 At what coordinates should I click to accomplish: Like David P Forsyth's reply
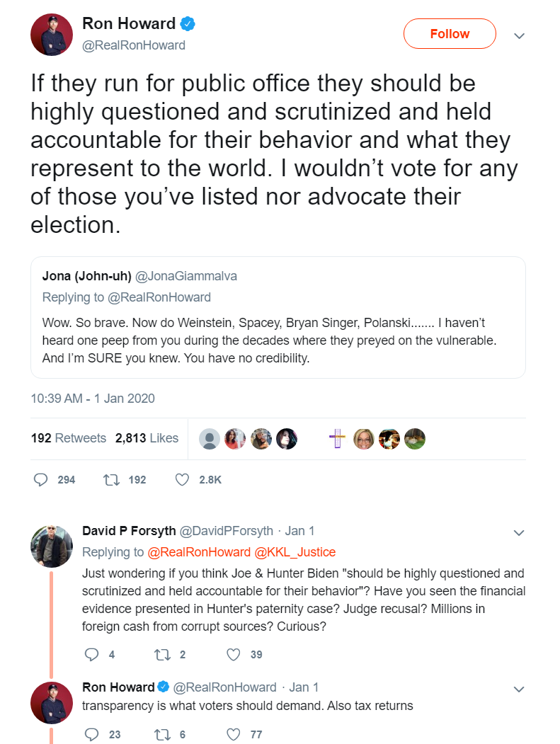[233, 655]
